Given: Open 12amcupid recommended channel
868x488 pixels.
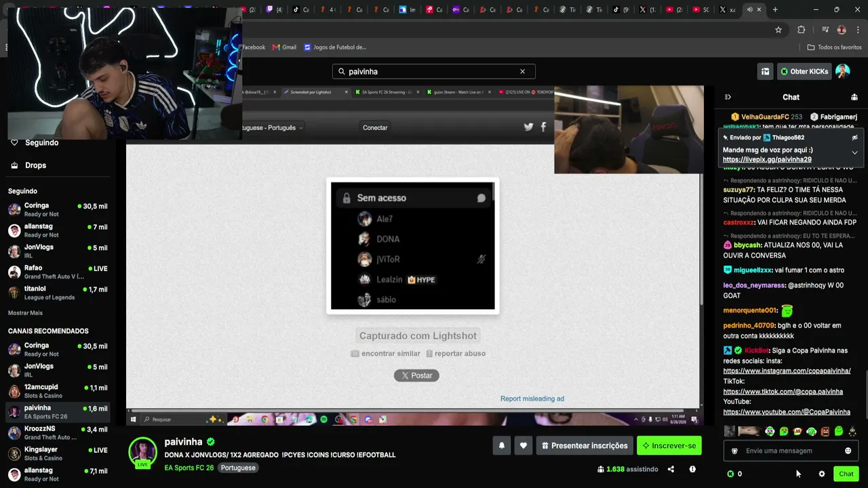Looking at the screenshot, I should point(58,391).
